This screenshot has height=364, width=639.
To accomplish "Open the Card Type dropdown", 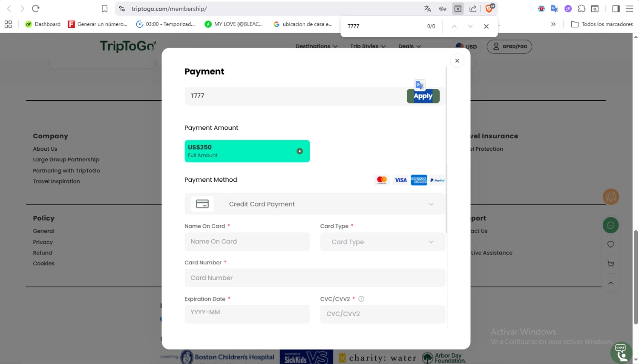I will point(383,242).
